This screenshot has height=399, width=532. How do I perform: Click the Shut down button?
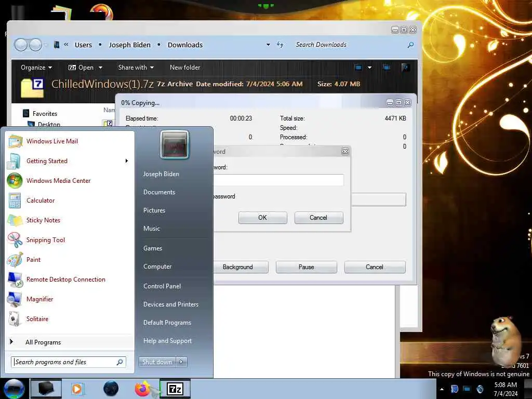pyautogui.click(x=157, y=362)
